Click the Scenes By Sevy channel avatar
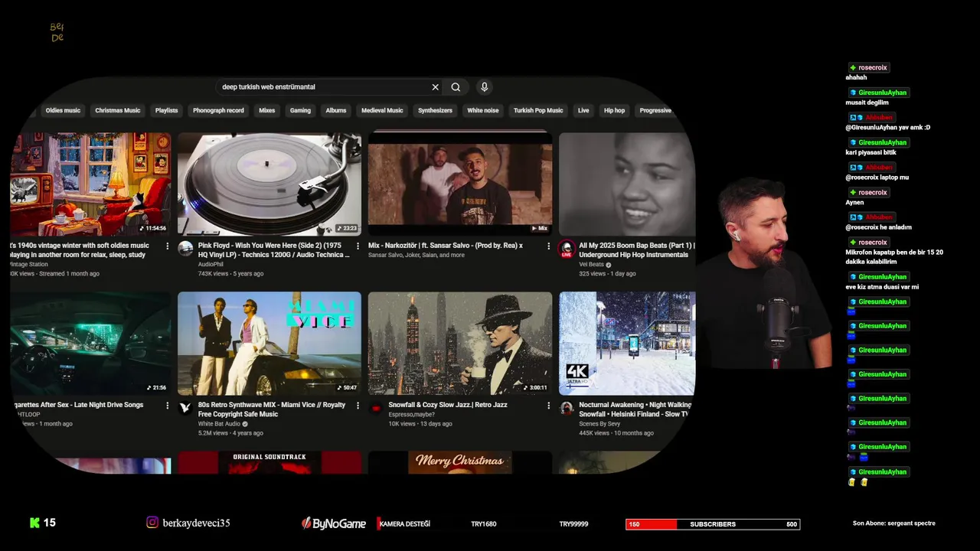 (567, 408)
